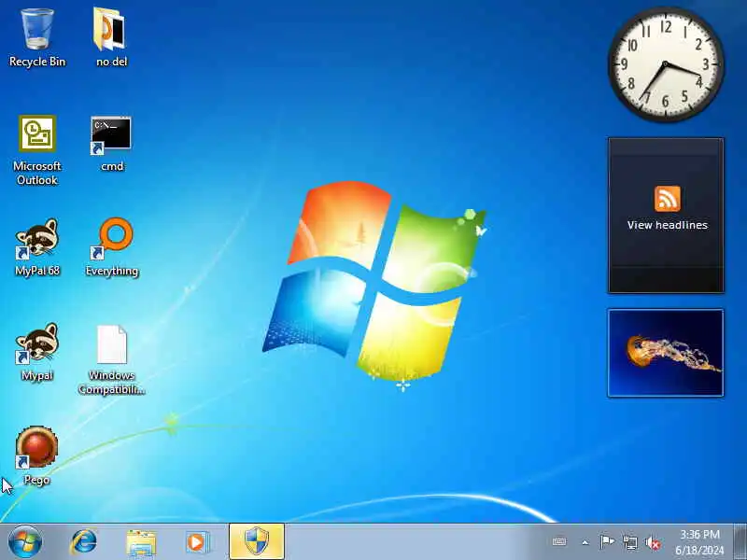Launch Microsoft Outlook from desktop

point(37,150)
